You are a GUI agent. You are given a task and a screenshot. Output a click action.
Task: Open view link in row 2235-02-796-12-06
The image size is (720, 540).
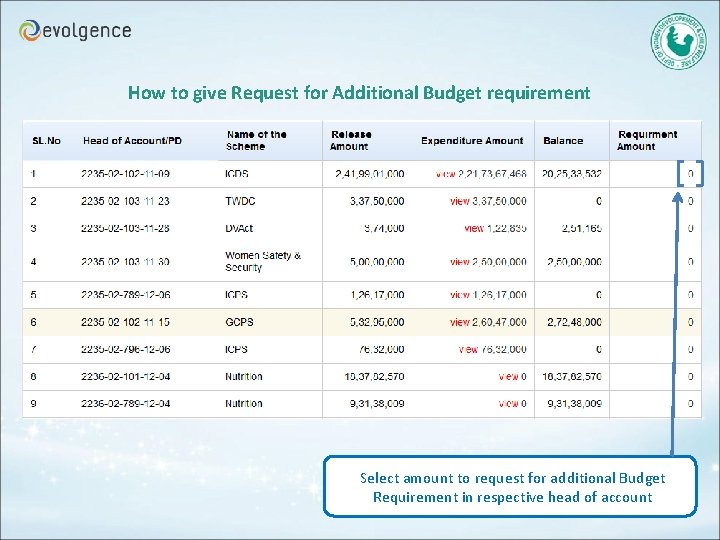point(468,349)
